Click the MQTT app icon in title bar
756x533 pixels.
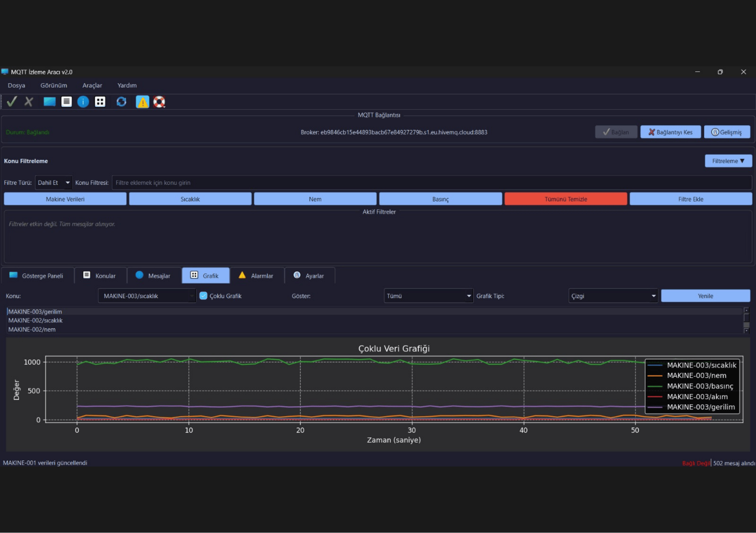tap(5, 71)
